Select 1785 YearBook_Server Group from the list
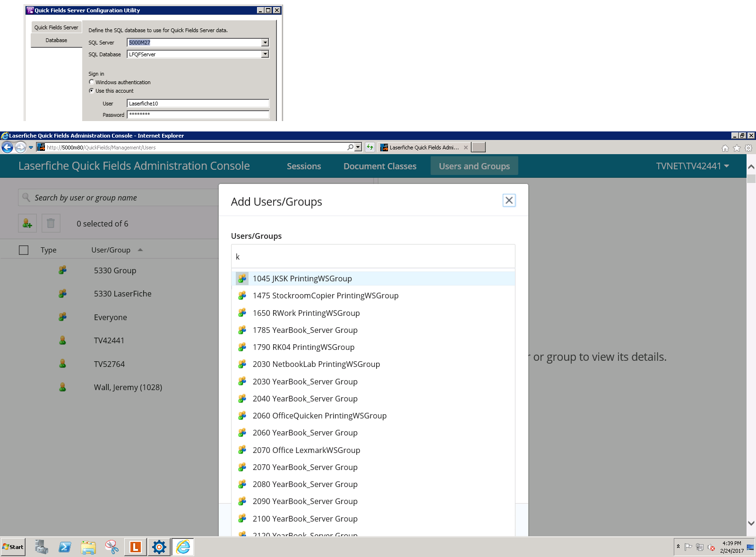Viewport: 756px width, 557px height. (x=305, y=330)
